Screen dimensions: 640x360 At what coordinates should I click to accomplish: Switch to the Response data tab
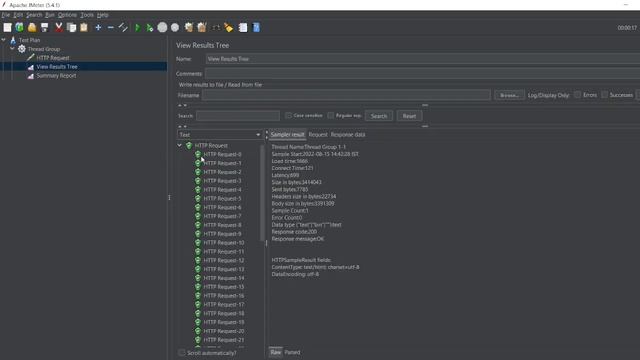click(x=348, y=134)
